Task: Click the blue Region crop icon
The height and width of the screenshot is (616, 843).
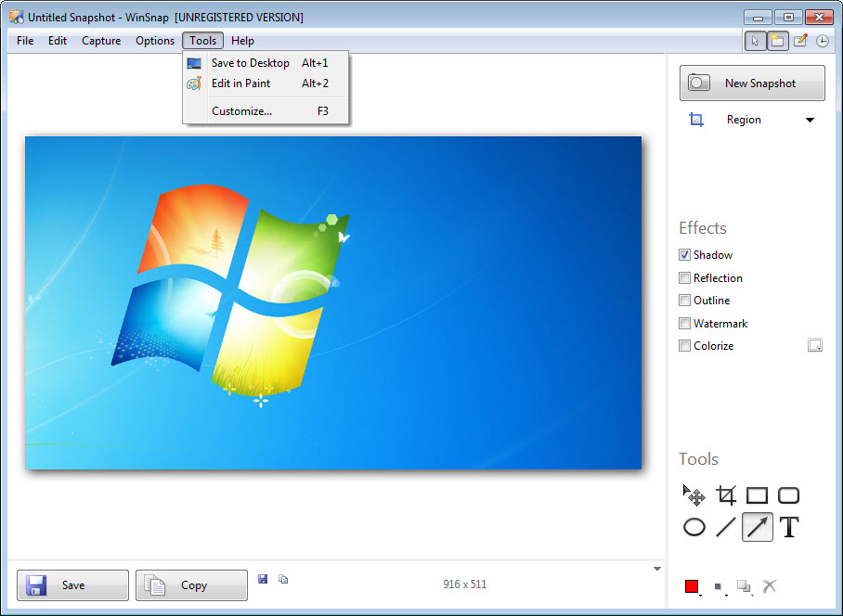Action: 696,120
